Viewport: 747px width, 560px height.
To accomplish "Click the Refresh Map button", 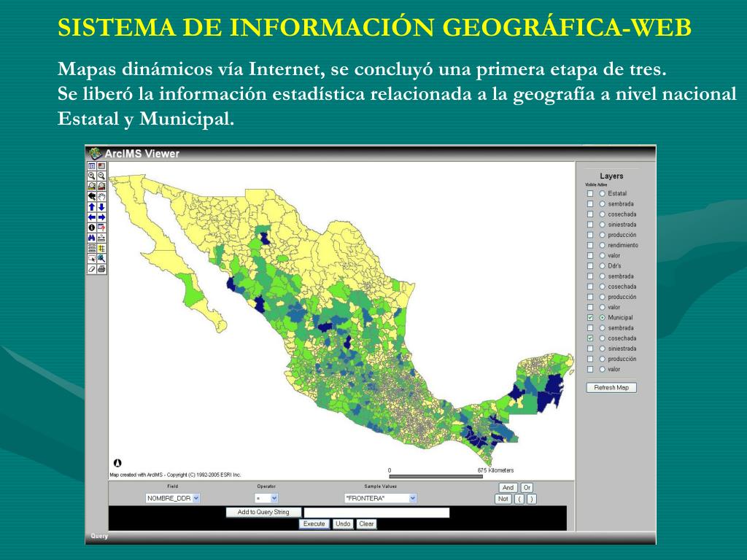I will pos(611,388).
